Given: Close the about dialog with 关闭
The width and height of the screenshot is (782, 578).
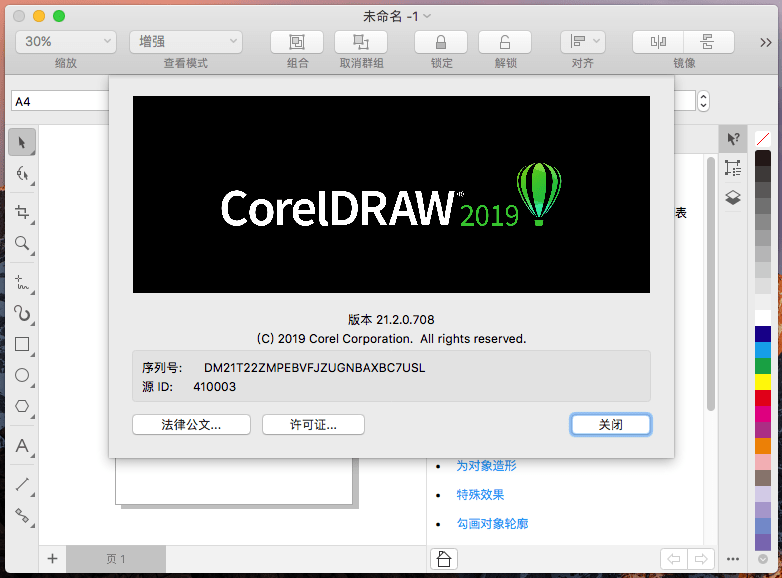Looking at the screenshot, I should (x=610, y=425).
